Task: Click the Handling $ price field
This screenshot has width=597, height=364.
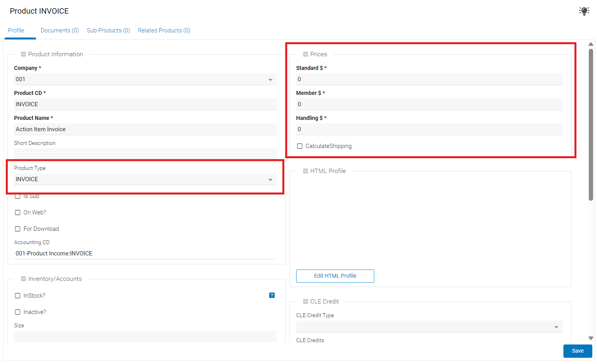Action: pyautogui.click(x=429, y=129)
